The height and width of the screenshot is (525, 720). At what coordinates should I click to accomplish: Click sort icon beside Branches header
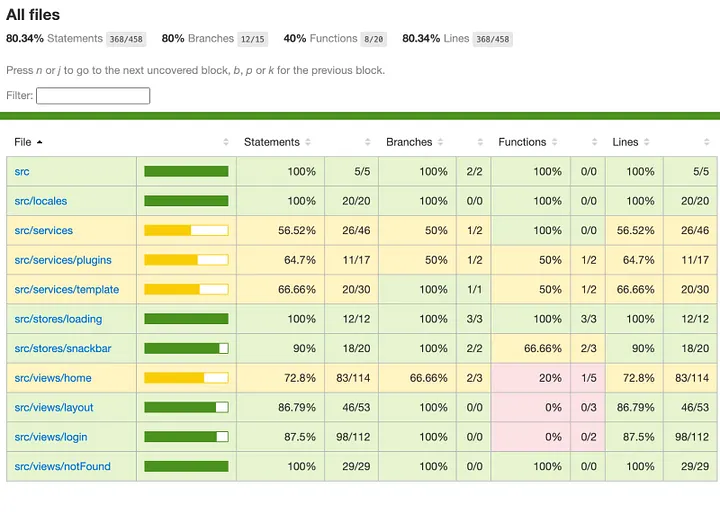point(440,142)
